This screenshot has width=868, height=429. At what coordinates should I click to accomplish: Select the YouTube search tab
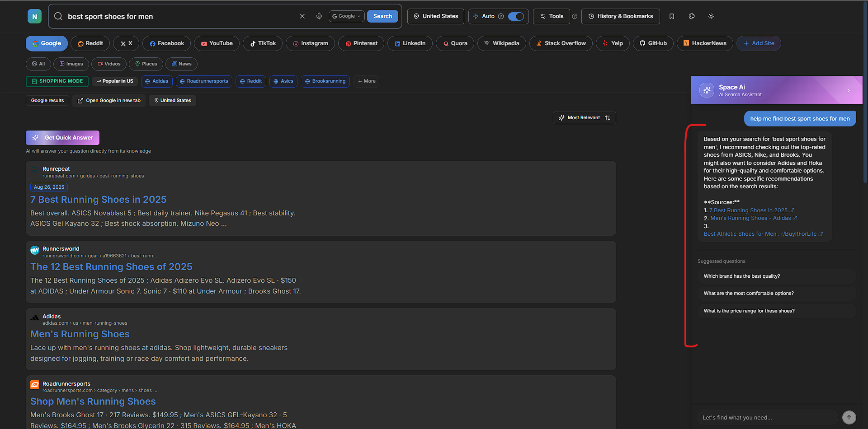pyautogui.click(x=217, y=43)
